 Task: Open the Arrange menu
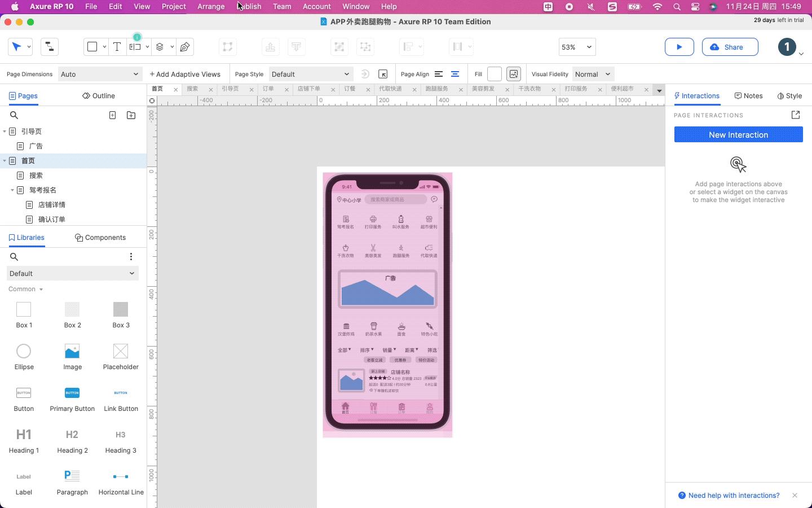coord(211,6)
